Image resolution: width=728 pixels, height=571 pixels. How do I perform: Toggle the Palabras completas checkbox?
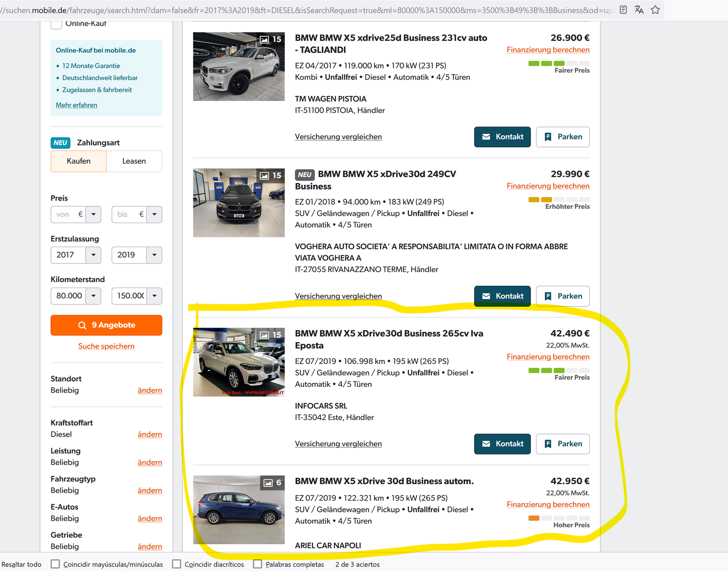pos(258,564)
